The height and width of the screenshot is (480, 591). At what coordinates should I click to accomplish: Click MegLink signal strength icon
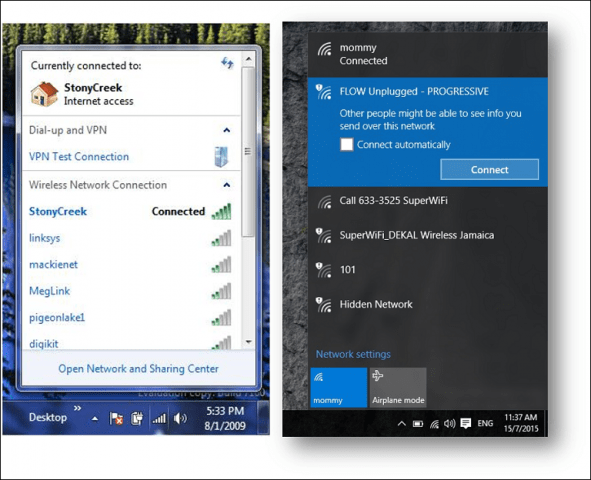pos(221,291)
